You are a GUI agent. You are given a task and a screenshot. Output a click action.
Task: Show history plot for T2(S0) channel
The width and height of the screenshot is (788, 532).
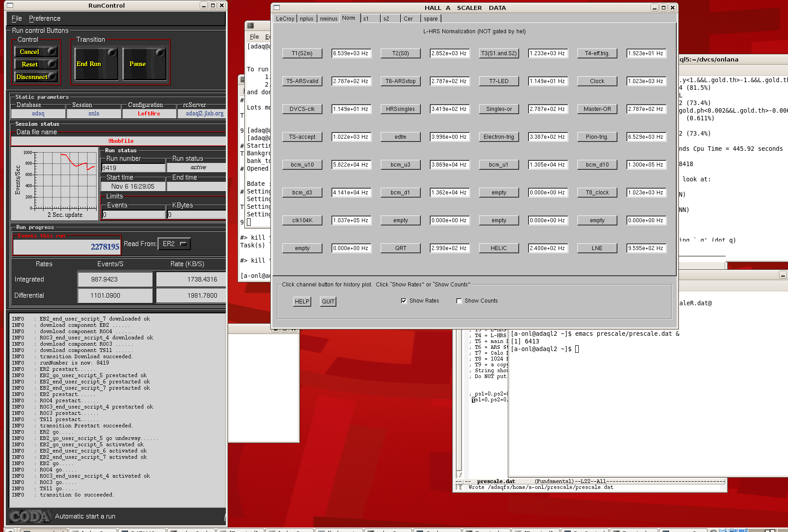tap(401, 53)
